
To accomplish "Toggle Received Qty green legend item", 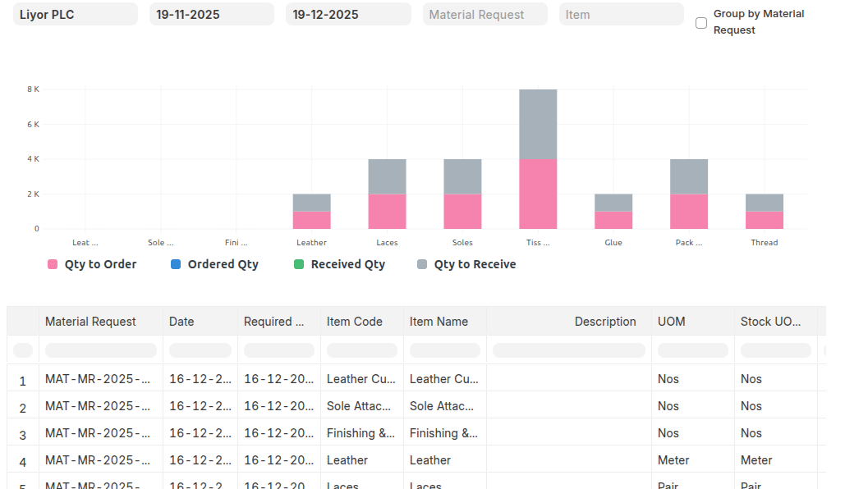I will 339,264.
